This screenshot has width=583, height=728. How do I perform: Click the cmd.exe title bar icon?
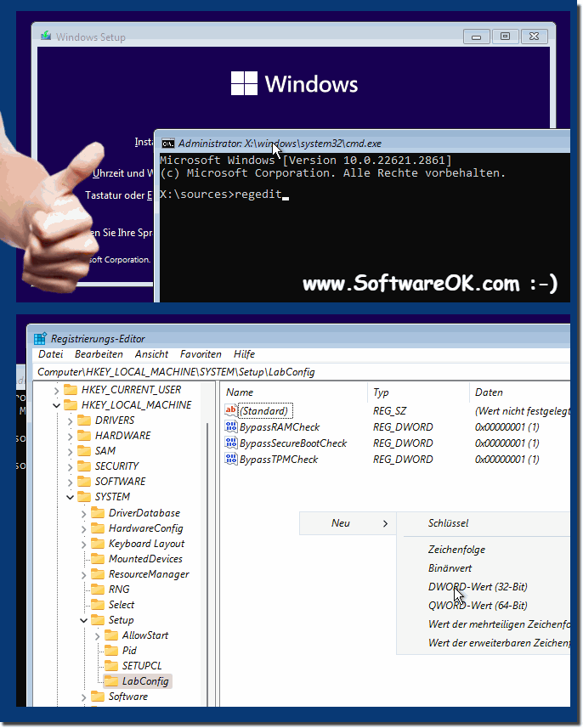point(167,144)
